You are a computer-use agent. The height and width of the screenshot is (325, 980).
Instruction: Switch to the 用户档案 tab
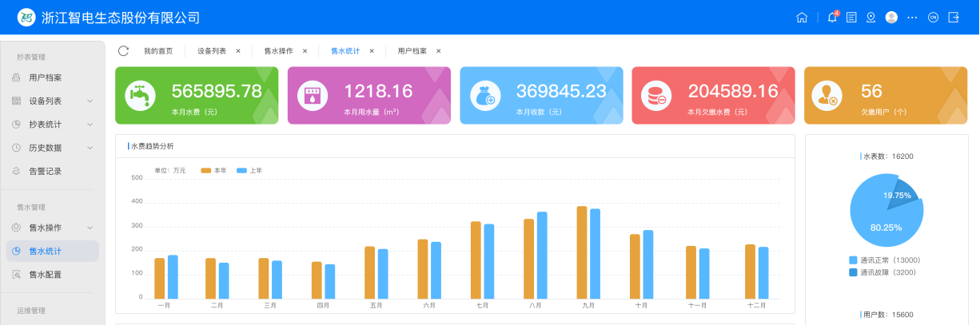412,51
